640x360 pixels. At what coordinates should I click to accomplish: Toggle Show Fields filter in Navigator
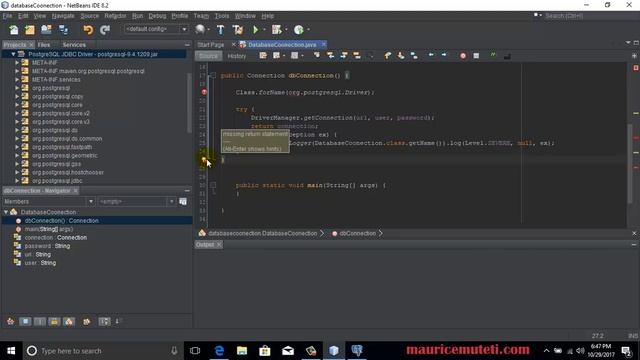tap(25, 322)
